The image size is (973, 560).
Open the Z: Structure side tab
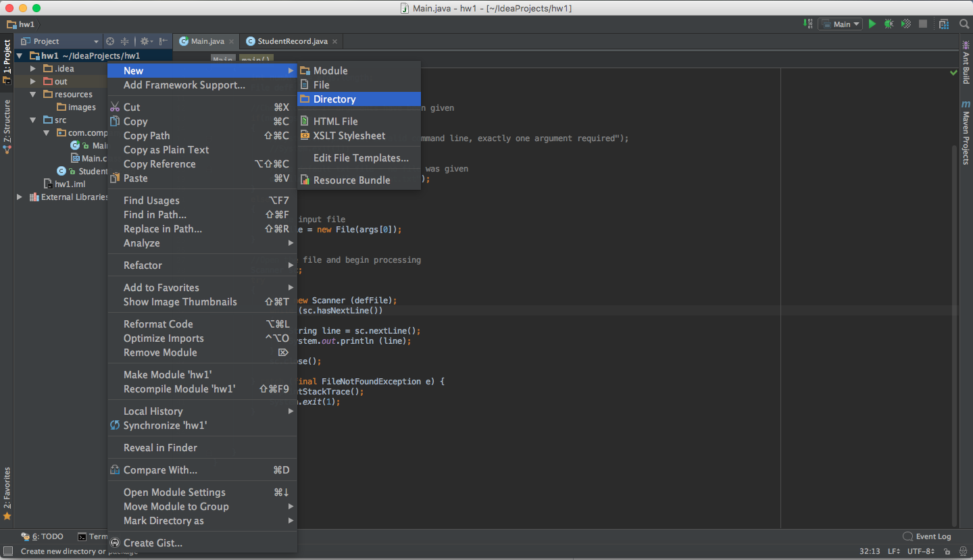tap(7, 126)
